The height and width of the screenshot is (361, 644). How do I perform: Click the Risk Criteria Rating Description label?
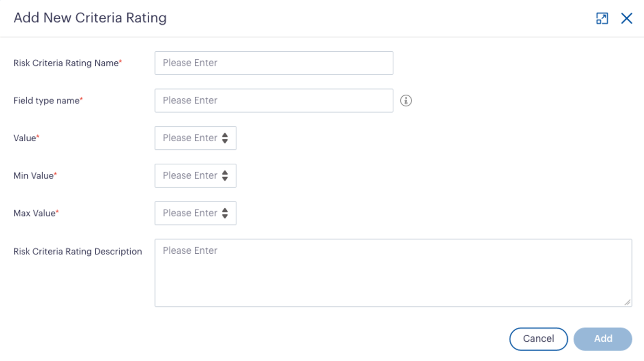coord(78,251)
